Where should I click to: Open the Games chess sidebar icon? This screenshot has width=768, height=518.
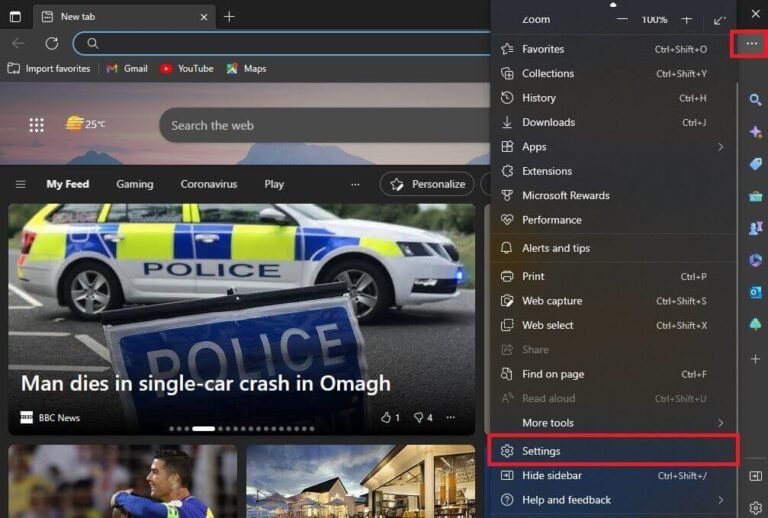tap(755, 228)
